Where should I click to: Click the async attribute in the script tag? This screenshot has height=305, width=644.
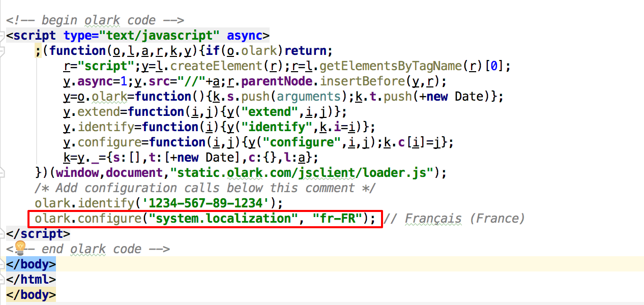point(244,36)
